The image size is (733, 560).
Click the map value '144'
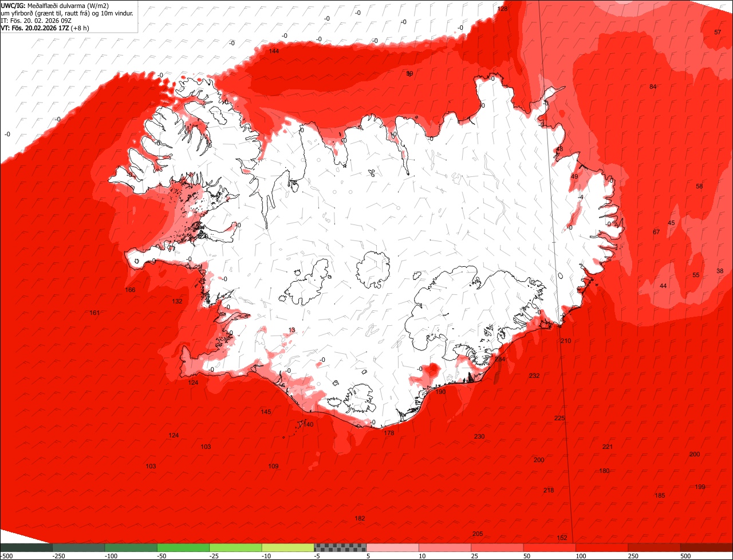click(274, 51)
